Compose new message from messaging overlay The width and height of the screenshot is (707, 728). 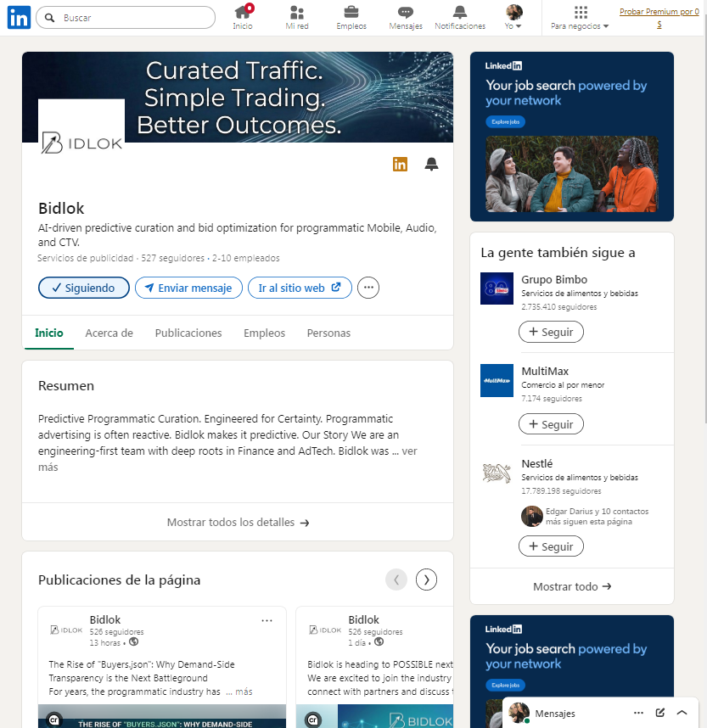pyautogui.click(x=660, y=713)
